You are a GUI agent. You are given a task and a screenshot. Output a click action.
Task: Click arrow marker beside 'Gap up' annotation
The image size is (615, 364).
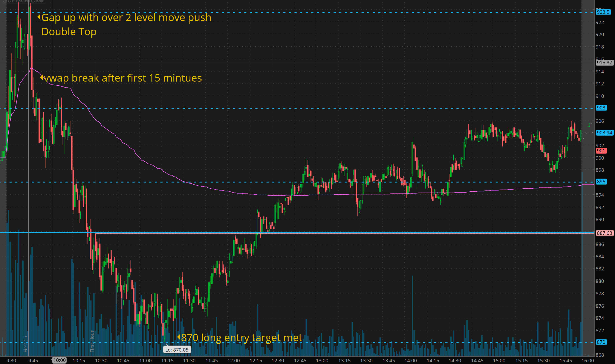39,17
